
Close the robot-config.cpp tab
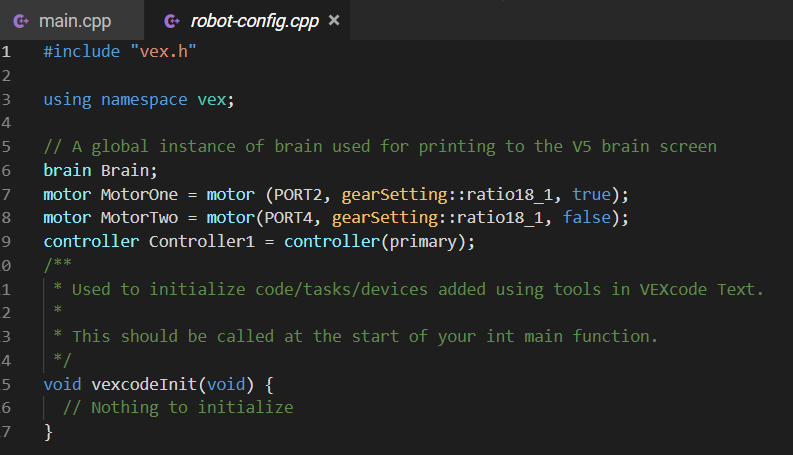[x=334, y=20]
